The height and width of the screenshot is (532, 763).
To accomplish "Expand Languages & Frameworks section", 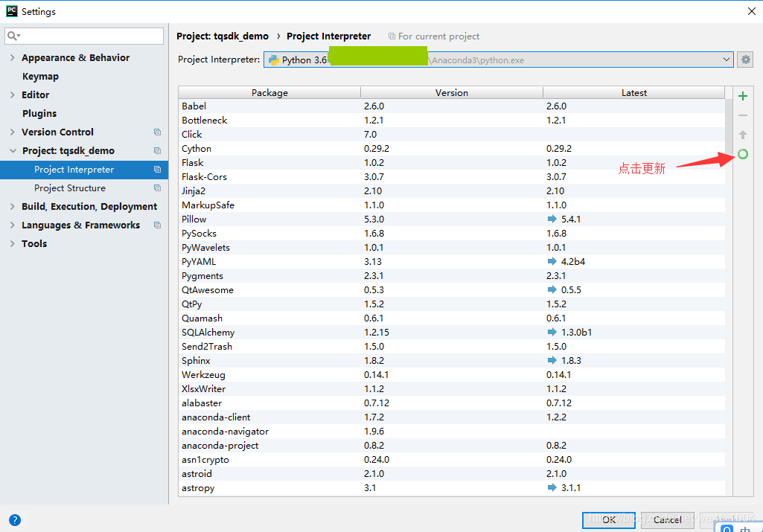I will (x=12, y=225).
